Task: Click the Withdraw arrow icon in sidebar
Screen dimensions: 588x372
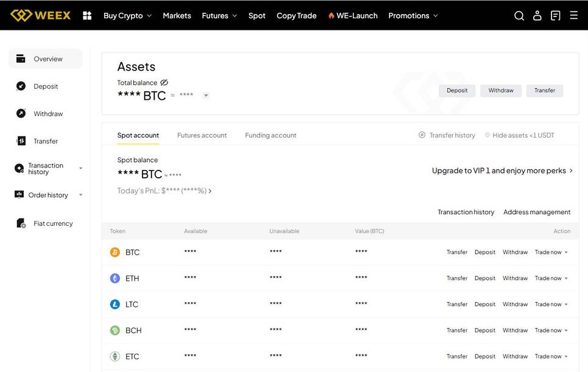Action: point(21,113)
